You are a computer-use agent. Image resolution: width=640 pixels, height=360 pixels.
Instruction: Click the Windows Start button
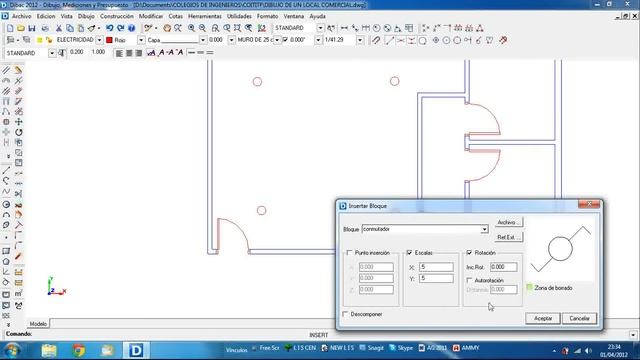pyautogui.click(x=13, y=350)
